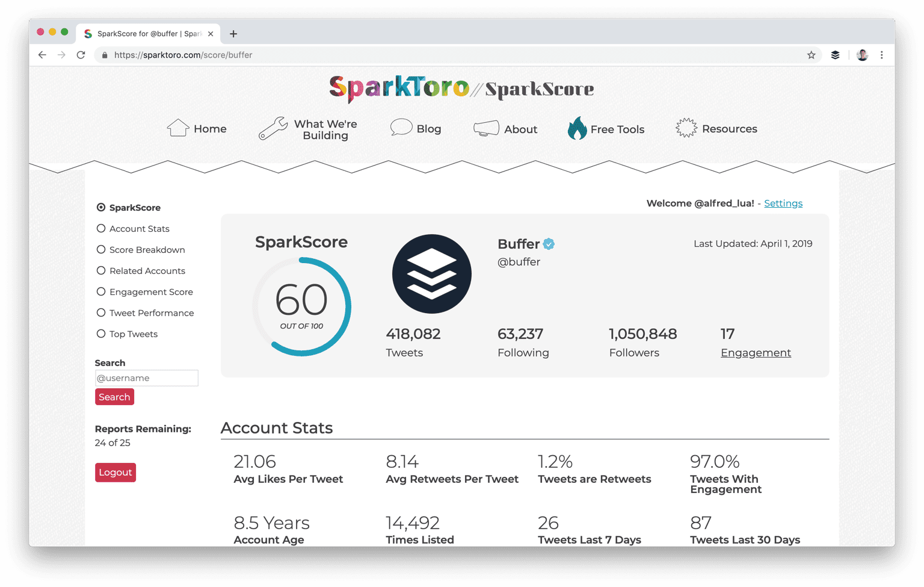Click the 8.5 Years Account Age stat

[x=272, y=530]
